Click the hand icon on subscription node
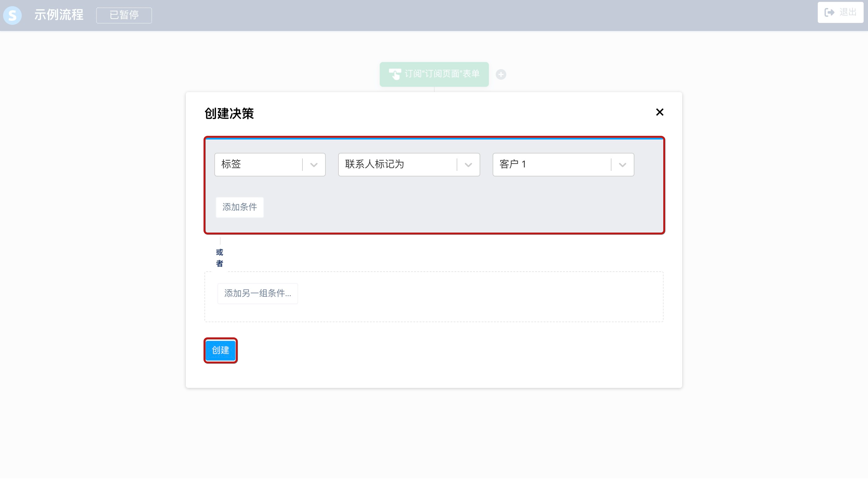This screenshot has width=868, height=480. [395, 74]
